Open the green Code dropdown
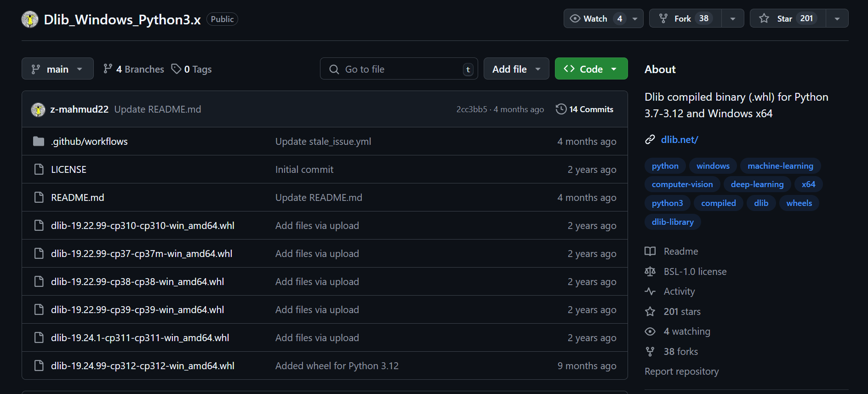This screenshot has width=868, height=394. [591, 69]
